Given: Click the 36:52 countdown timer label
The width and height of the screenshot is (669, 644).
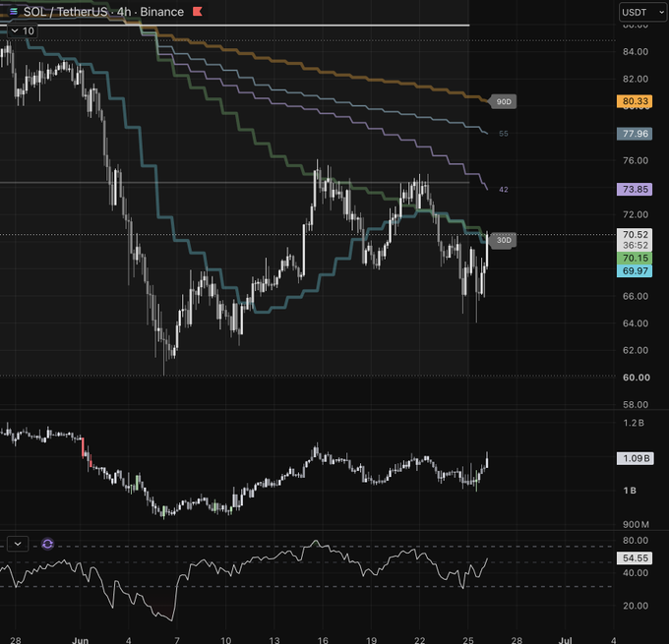Looking at the screenshot, I should click(x=635, y=245).
